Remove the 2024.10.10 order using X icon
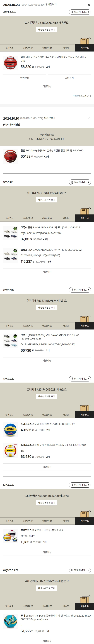 click(89, 118)
